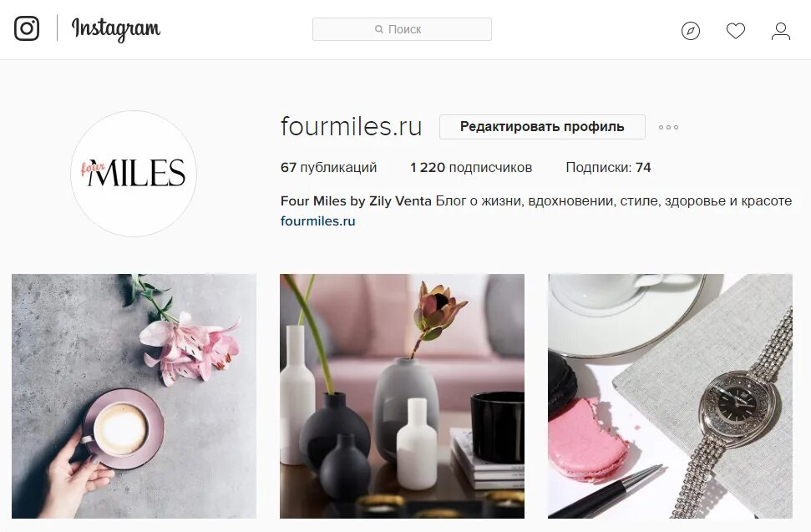Click the Instagram camera logo icon
The width and height of the screenshot is (811, 532).
coord(27,28)
